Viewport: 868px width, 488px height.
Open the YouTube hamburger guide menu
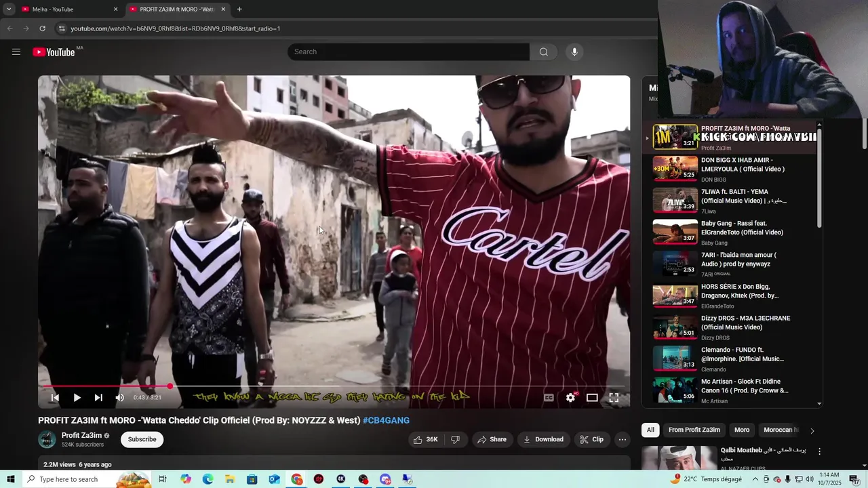(16, 52)
